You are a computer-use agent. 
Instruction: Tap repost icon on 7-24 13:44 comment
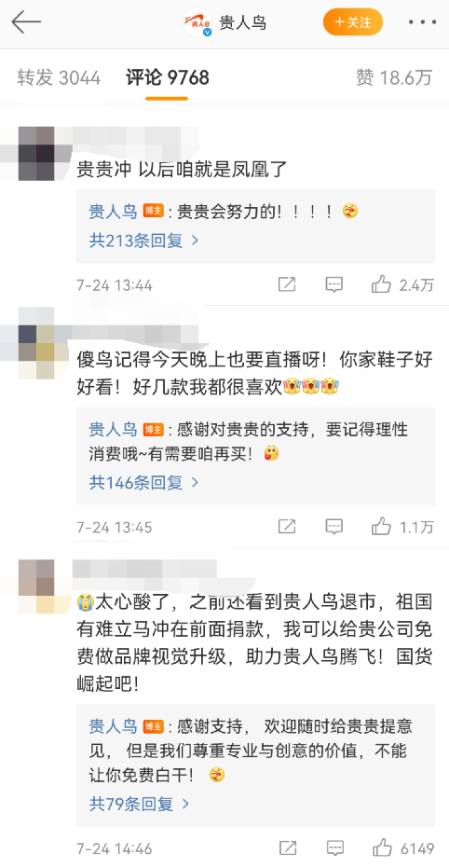[286, 285]
